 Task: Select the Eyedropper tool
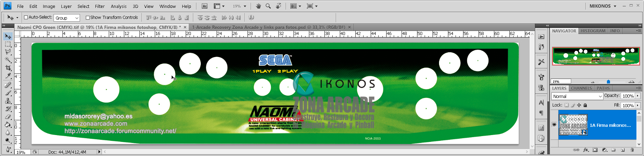click(x=8, y=76)
